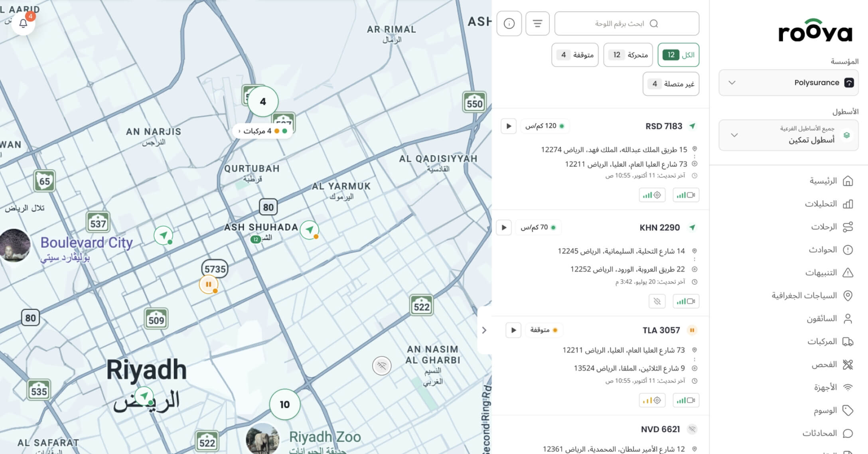Image resolution: width=868 pixels, height=454 pixels.
Task: Select vehicle title NVD 6621
Action: click(x=660, y=429)
